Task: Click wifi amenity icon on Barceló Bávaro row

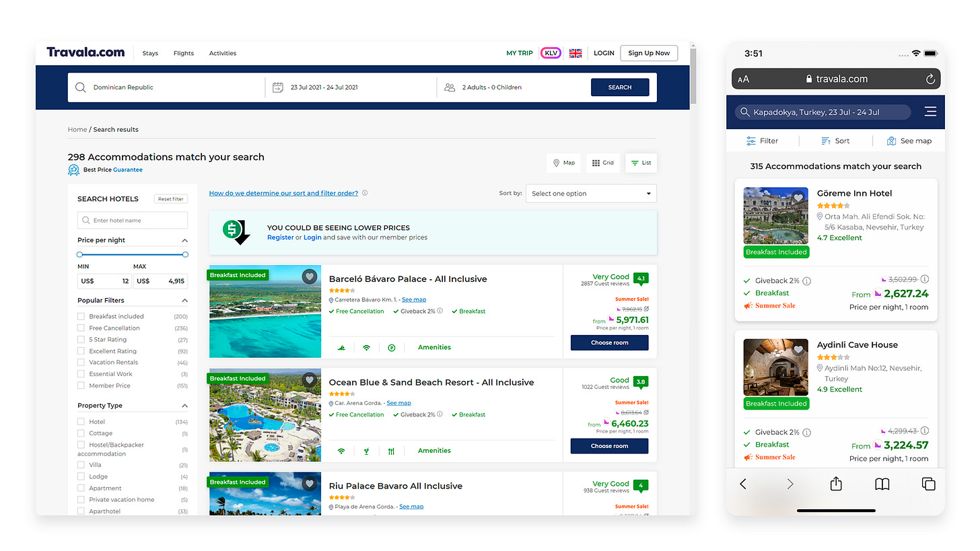Action: point(366,348)
